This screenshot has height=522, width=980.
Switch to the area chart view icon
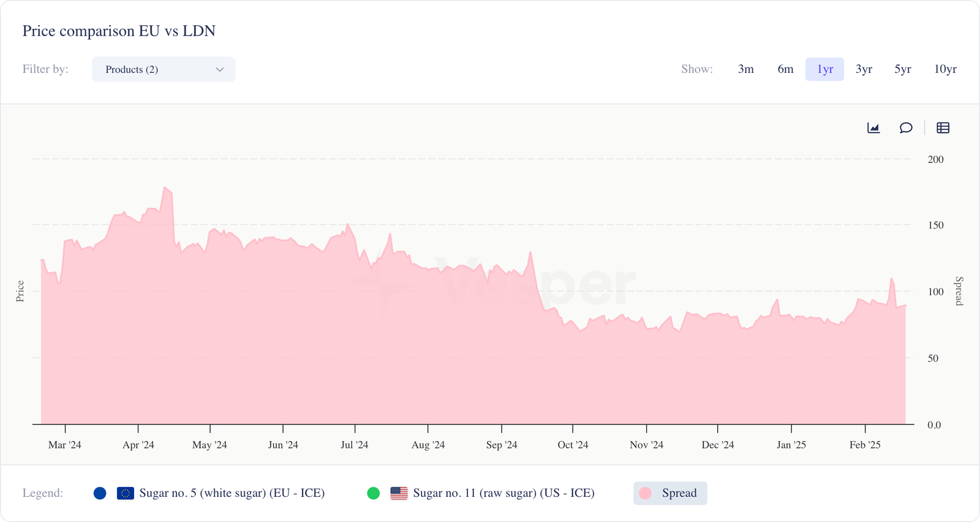[x=873, y=128]
